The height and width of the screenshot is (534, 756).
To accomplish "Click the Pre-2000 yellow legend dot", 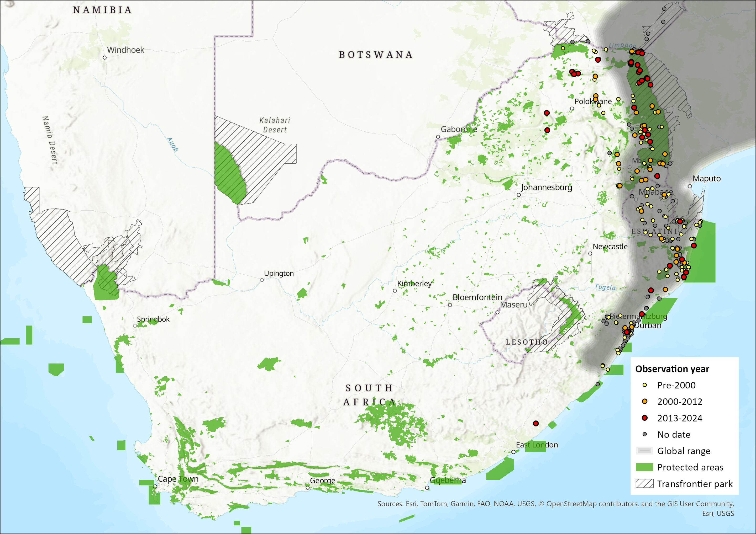I will 645,385.
